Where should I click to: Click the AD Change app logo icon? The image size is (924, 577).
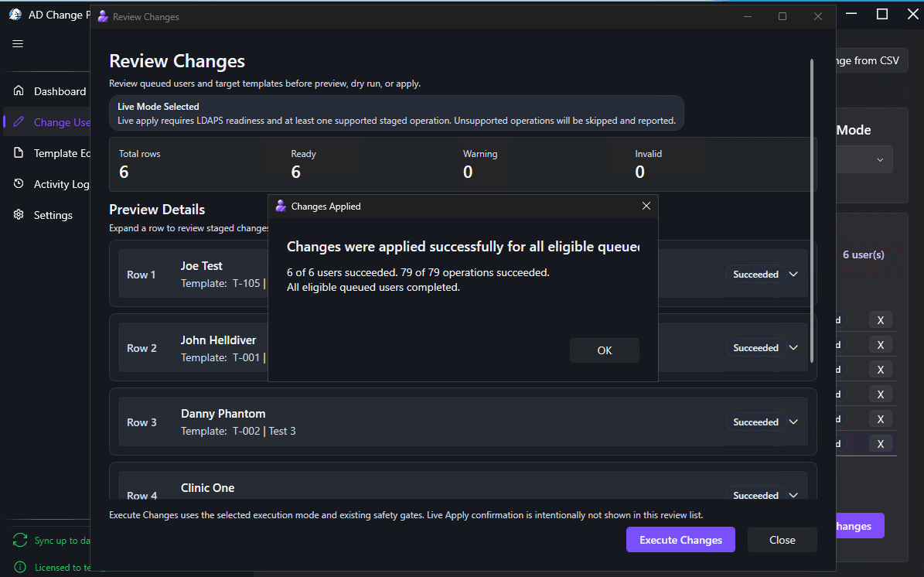pyautogui.click(x=15, y=15)
